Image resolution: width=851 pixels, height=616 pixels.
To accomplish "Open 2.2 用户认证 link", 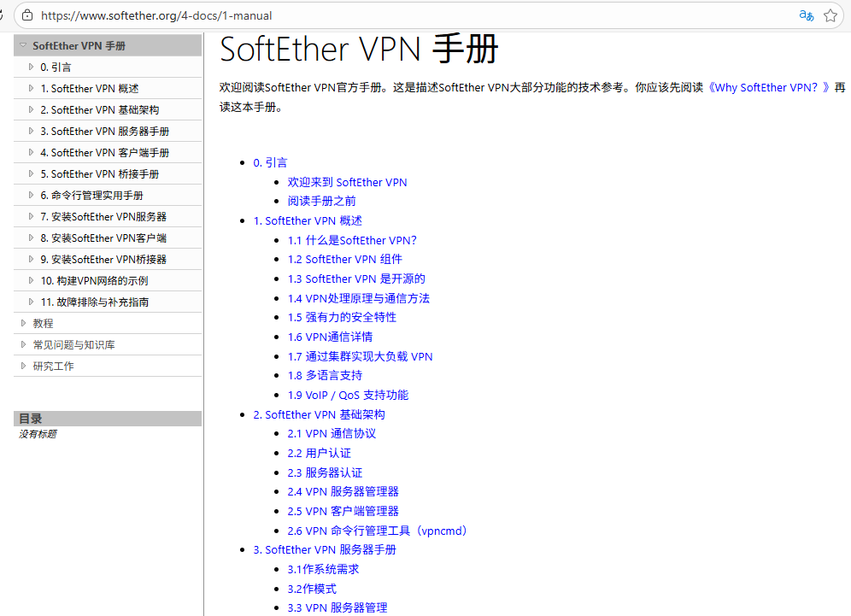I will point(319,453).
